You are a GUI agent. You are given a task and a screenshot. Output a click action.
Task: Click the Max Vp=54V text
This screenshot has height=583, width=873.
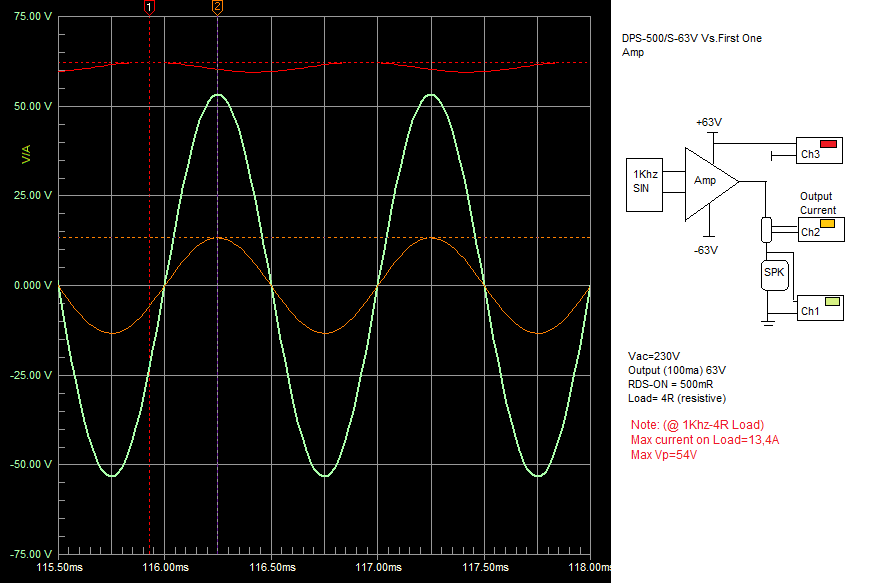[x=664, y=455]
